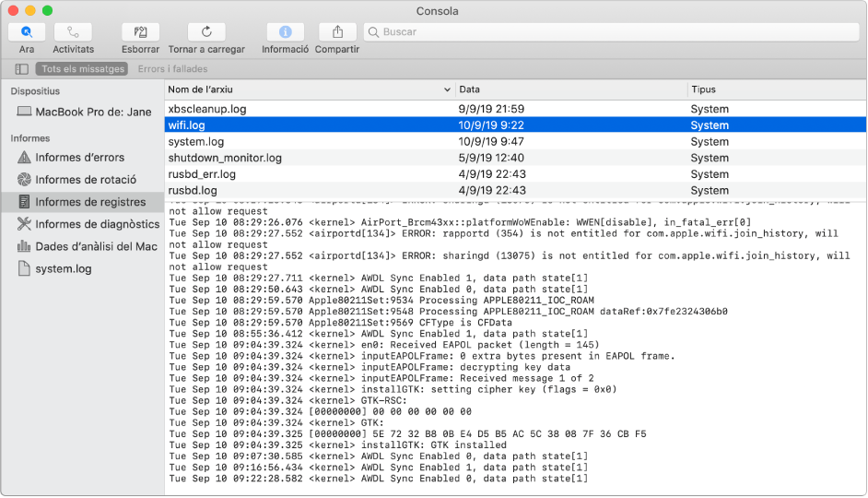Toggle the sidebar visibility icon
Viewport: 868px width, 498px height.
22,69
